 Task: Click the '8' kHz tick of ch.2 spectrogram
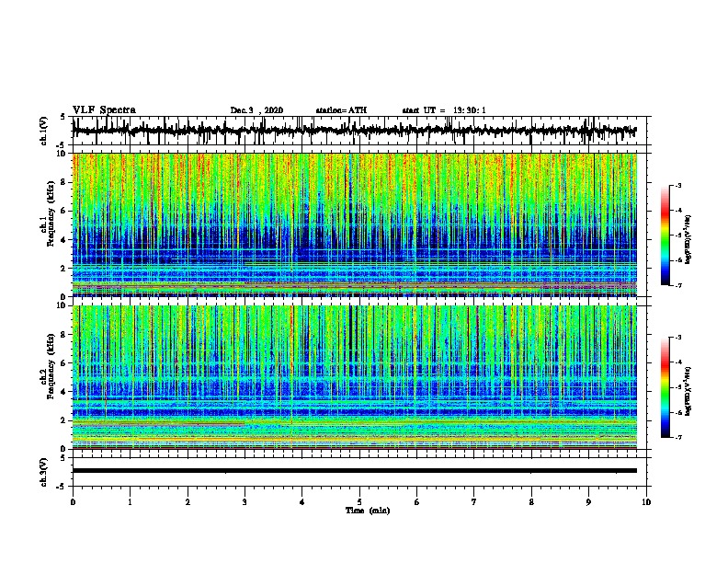pos(64,335)
